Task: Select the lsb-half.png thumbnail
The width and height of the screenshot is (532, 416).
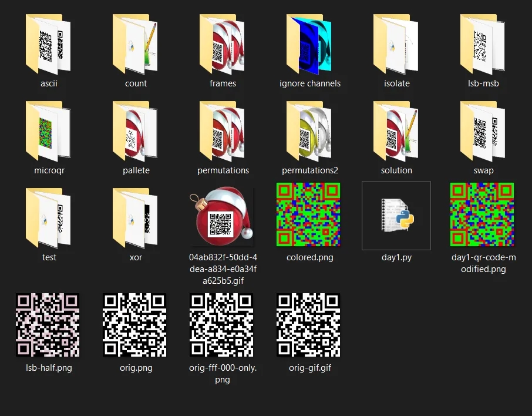Action: pyautogui.click(x=49, y=325)
